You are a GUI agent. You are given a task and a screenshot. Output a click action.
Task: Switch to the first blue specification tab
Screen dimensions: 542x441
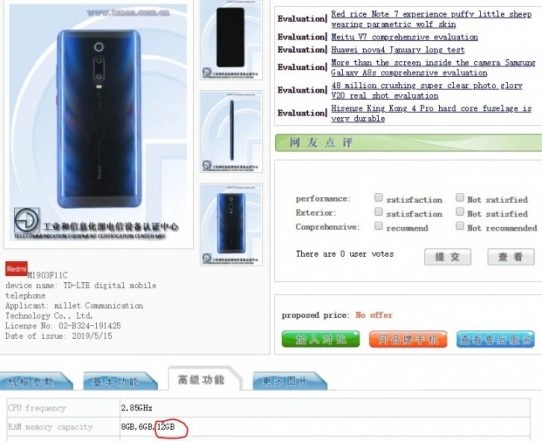[x=35, y=381]
